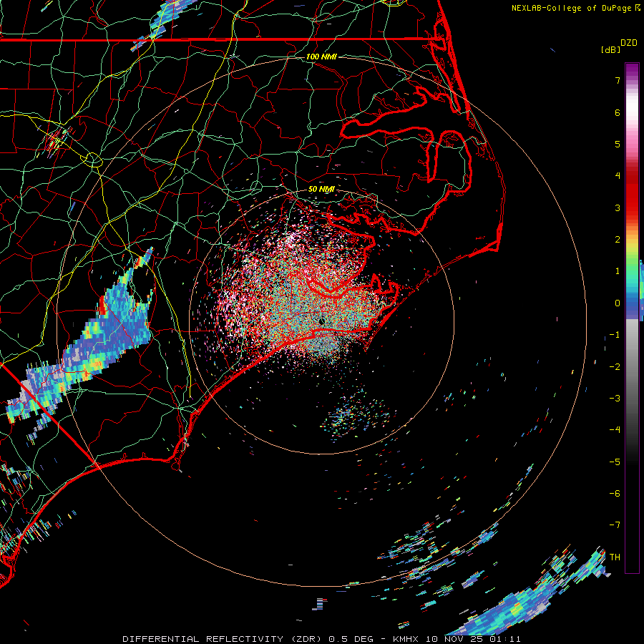Click the large blue precipitation band west of radar
Screen dimensions: 644x644
coord(102,337)
